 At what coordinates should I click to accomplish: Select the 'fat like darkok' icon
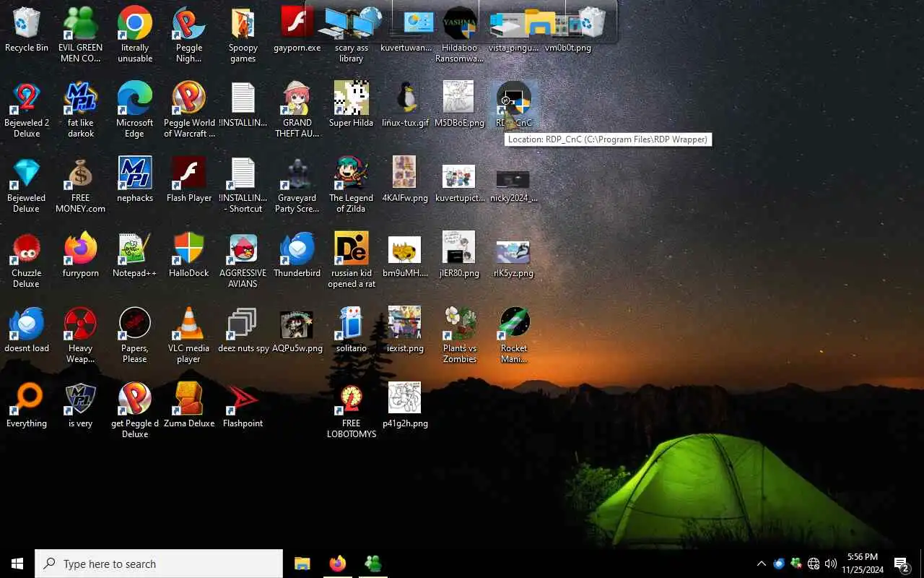click(80, 110)
